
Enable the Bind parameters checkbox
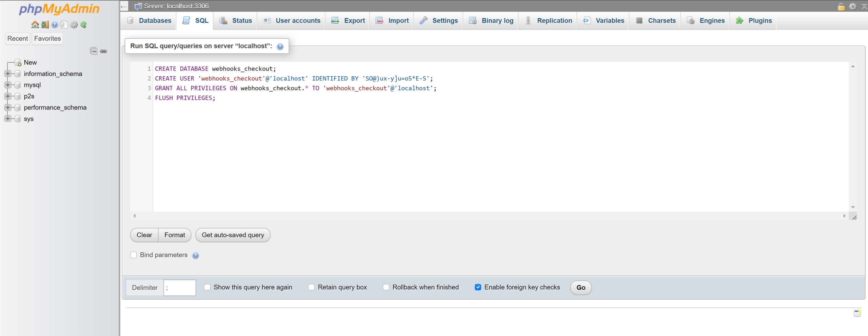[134, 255]
